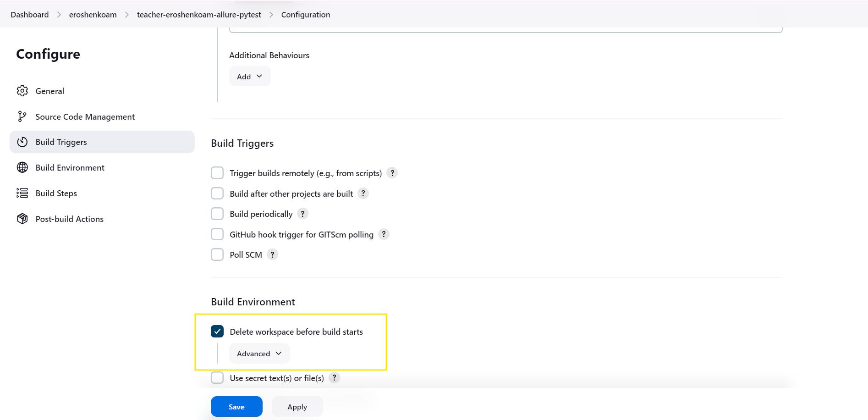Click the Post-build Actions package icon
This screenshot has height=420, width=868.
click(22, 219)
